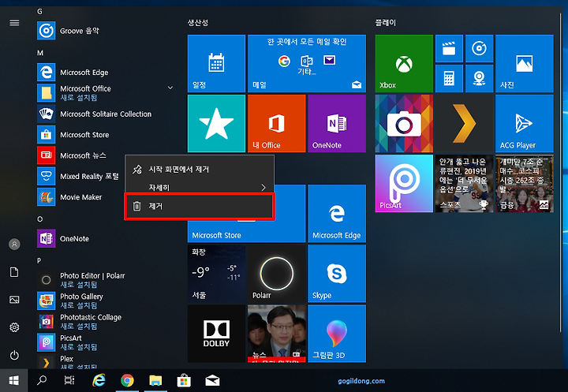Open the 그림판 3D tile
This screenshot has height=392, width=568.
tap(337, 334)
